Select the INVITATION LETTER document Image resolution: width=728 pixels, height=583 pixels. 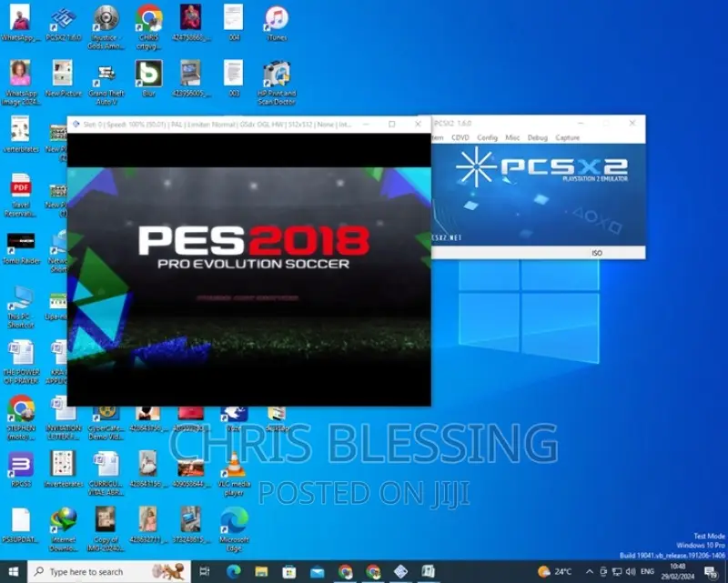coord(63,417)
